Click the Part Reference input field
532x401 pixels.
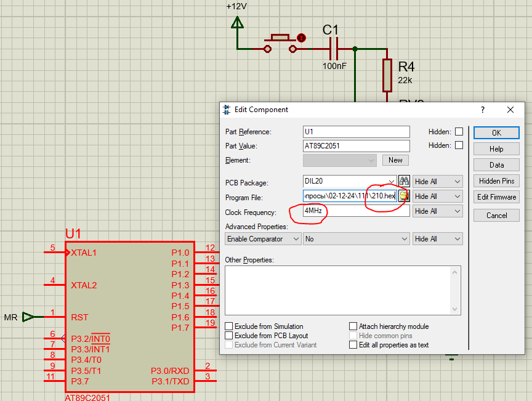coord(357,132)
